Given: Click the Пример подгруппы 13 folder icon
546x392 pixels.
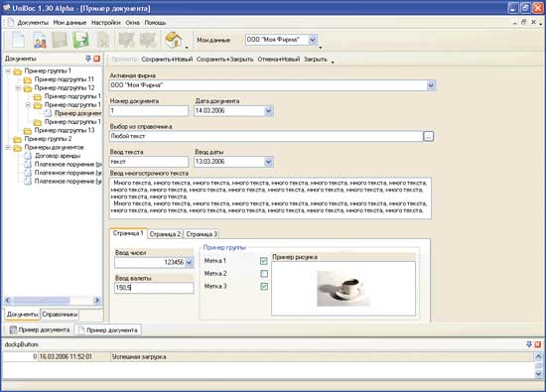Looking at the screenshot, I should click(x=28, y=131).
